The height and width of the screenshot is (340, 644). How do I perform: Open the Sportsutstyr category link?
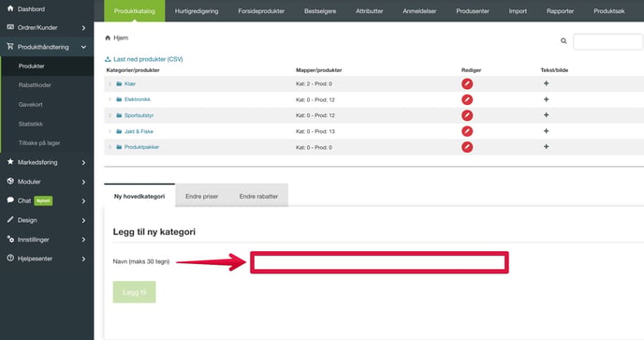(x=139, y=115)
